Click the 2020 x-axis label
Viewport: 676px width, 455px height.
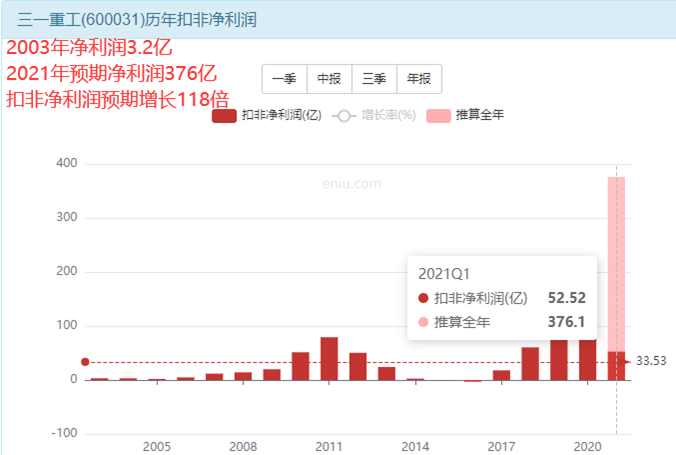click(588, 446)
